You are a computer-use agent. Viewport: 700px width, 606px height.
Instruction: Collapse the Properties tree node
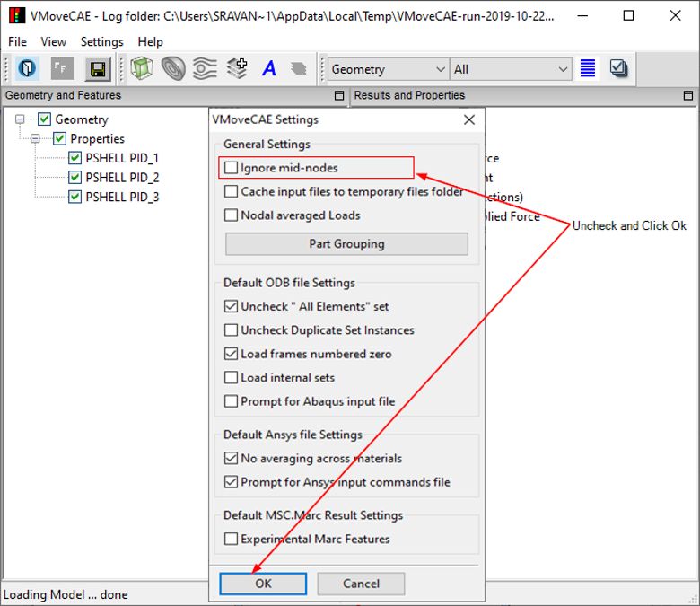[x=35, y=138]
